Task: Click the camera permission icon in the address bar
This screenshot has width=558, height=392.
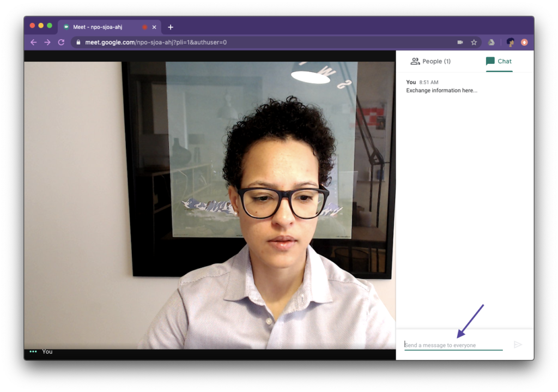Action: coord(459,42)
